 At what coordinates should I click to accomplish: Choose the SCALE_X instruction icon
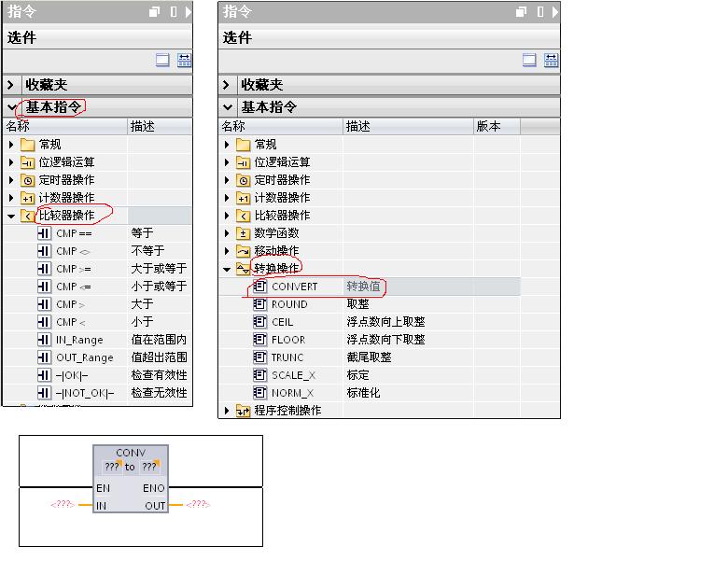click(x=259, y=375)
